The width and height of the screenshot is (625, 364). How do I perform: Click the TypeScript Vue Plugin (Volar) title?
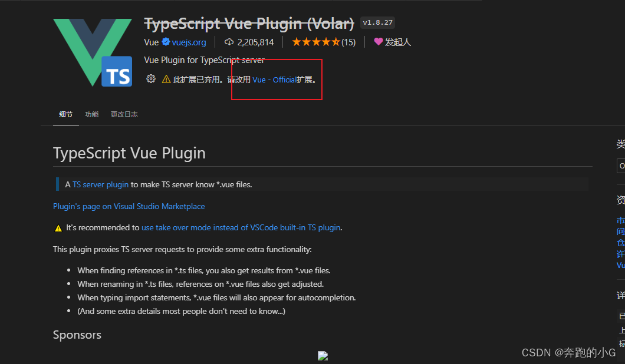point(249,24)
